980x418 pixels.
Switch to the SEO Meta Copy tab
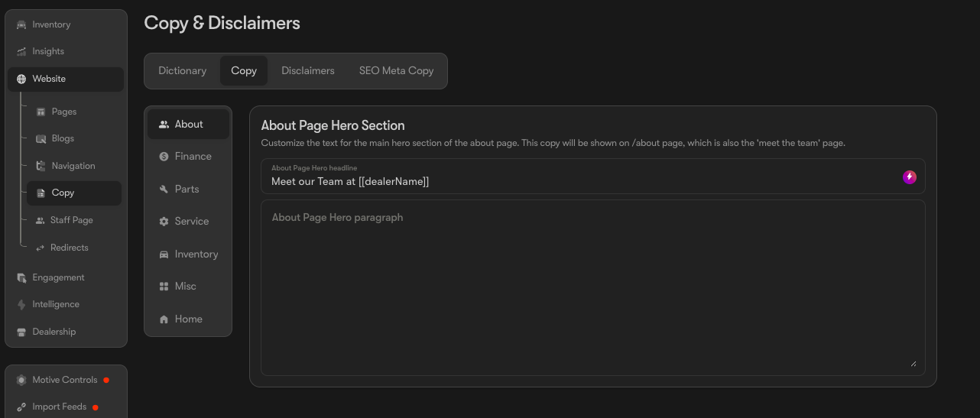point(396,70)
